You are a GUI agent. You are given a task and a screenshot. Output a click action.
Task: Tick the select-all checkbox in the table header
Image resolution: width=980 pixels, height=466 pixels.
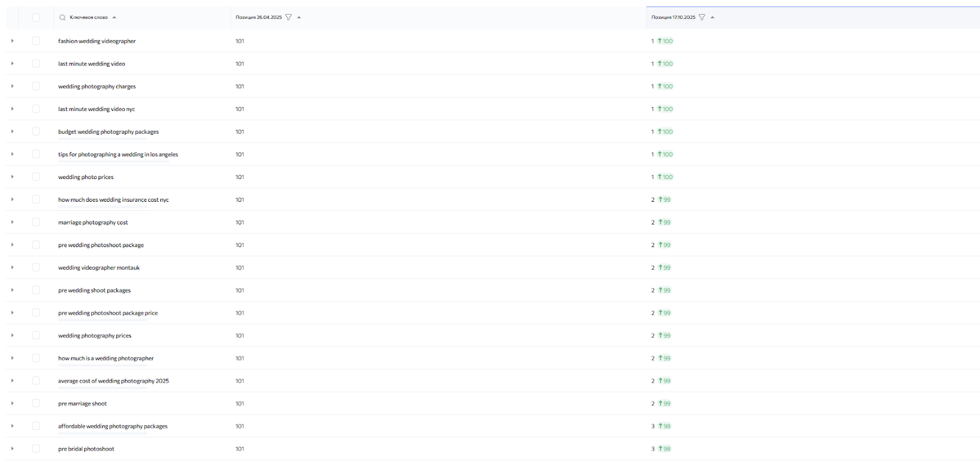point(36,18)
